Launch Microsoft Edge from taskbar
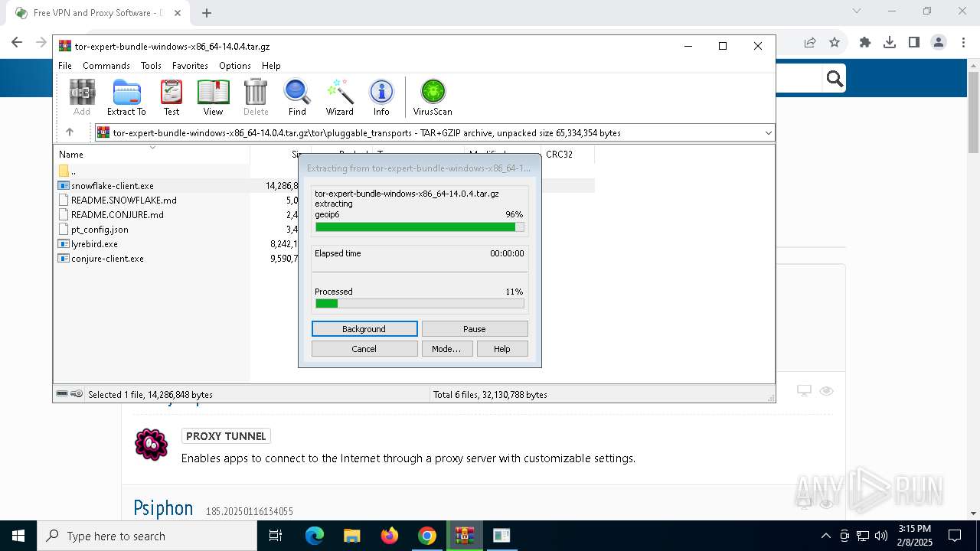 click(x=315, y=536)
